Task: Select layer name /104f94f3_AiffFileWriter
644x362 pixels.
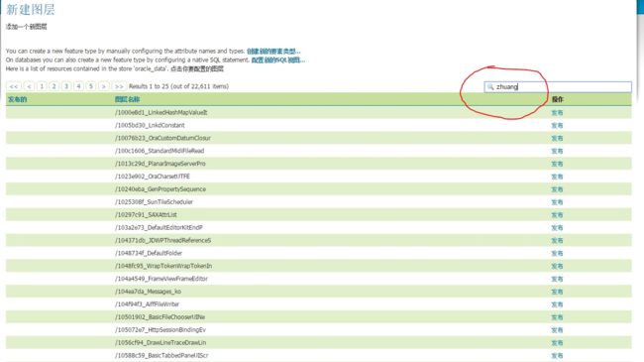Action: [147, 304]
